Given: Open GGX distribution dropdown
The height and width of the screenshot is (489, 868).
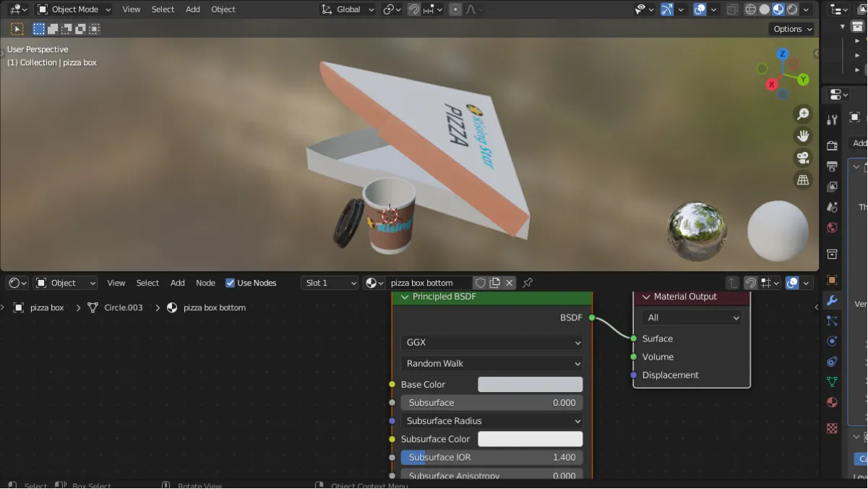Looking at the screenshot, I should tap(491, 343).
